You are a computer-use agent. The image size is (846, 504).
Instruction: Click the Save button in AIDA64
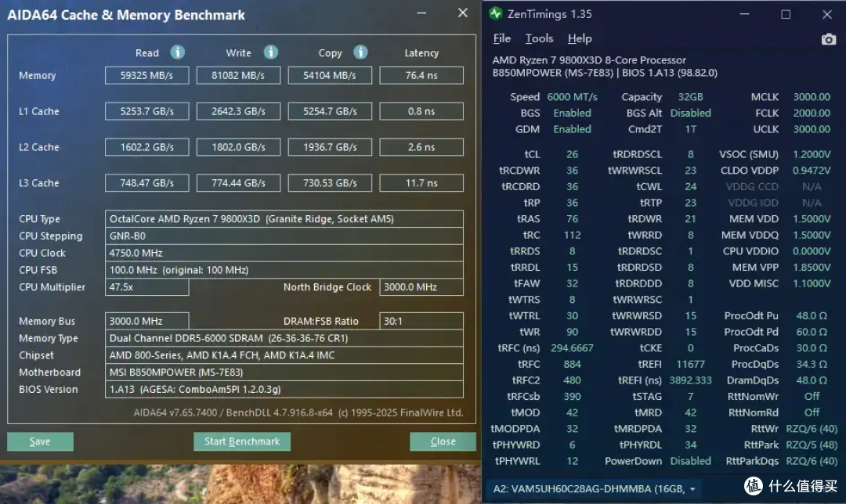tap(40, 441)
